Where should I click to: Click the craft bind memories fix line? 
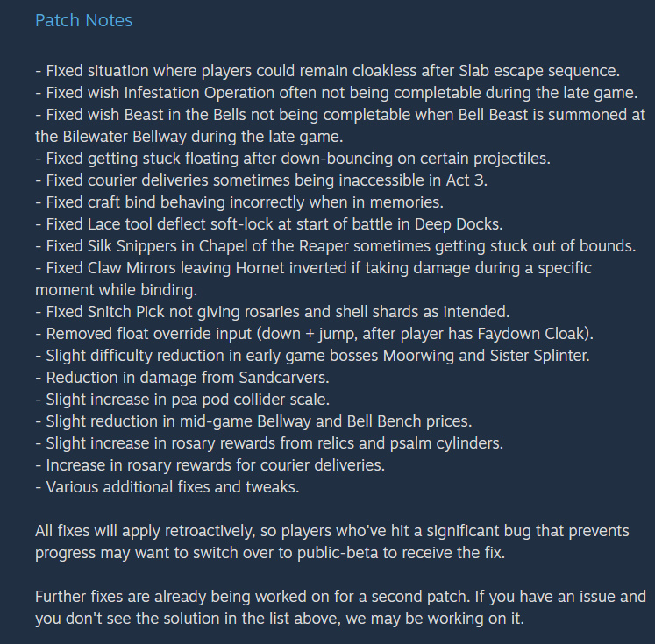(239, 202)
